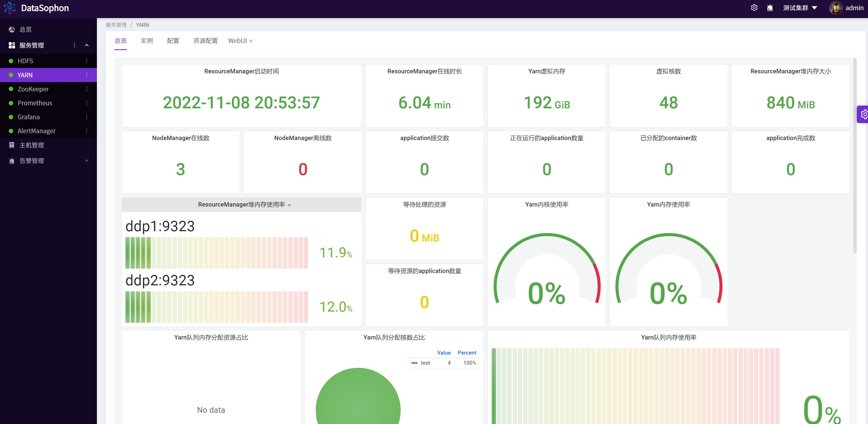868x424 pixels.
Task: Expand the 告警管理 menu chevron
Action: [86, 161]
